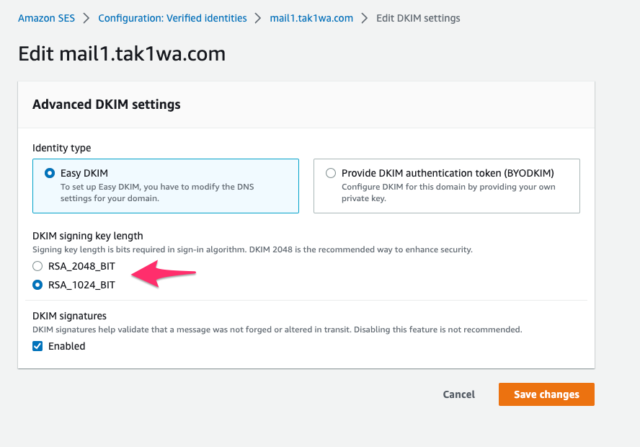Image resolution: width=640 pixels, height=447 pixels.
Task: Open the mail1.tak1wa.com breadcrumb link
Action: 311,18
